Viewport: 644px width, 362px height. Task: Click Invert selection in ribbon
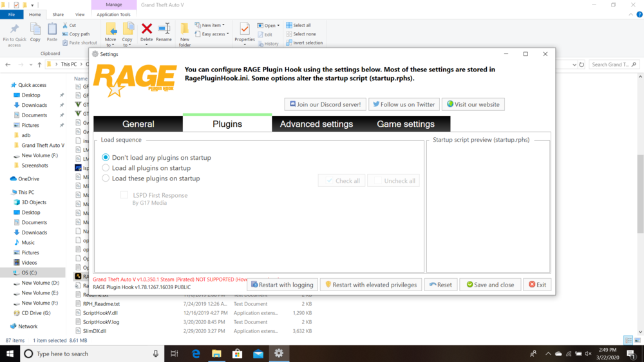point(305,43)
